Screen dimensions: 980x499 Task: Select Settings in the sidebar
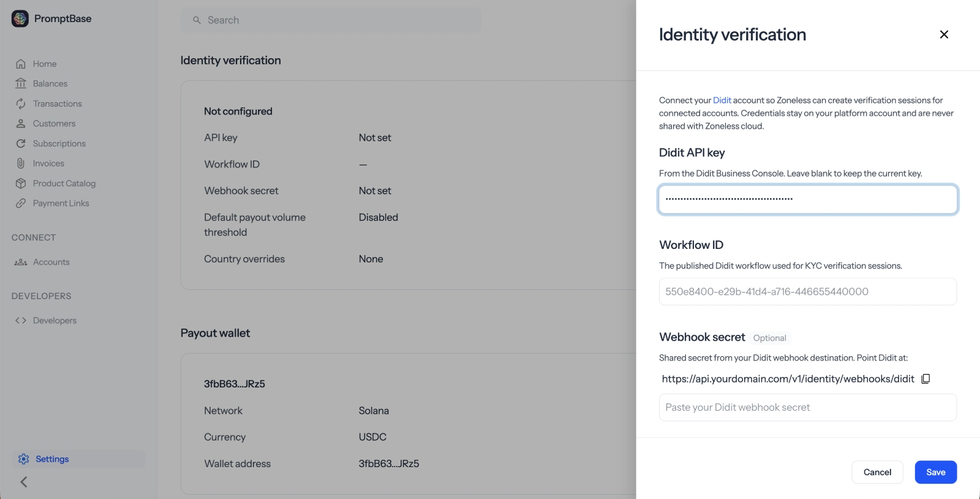coord(78,459)
